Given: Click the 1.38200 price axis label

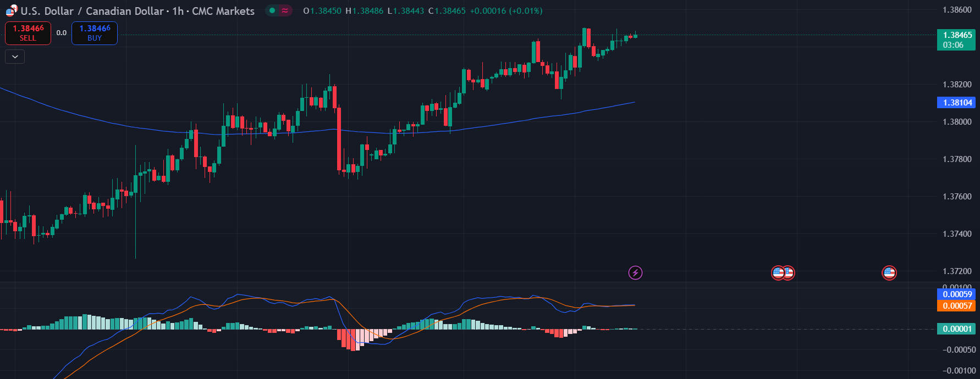Looking at the screenshot, I should 957,85.
